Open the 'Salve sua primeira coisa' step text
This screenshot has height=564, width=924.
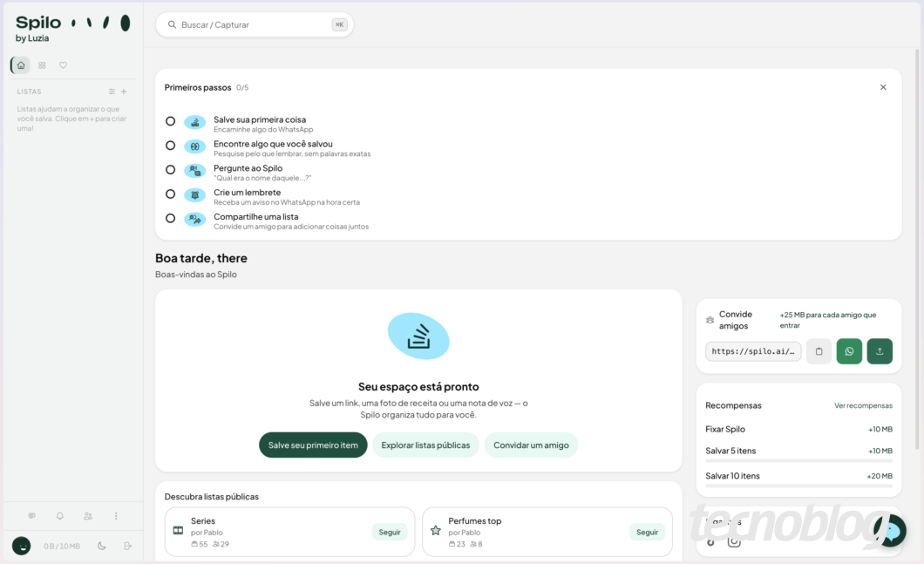coord(260,119)
